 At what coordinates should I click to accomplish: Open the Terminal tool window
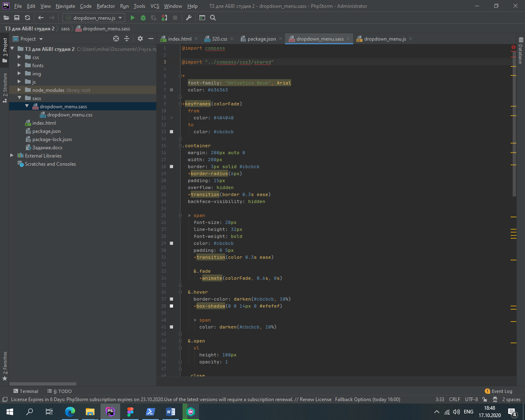(x=26, y=391)
